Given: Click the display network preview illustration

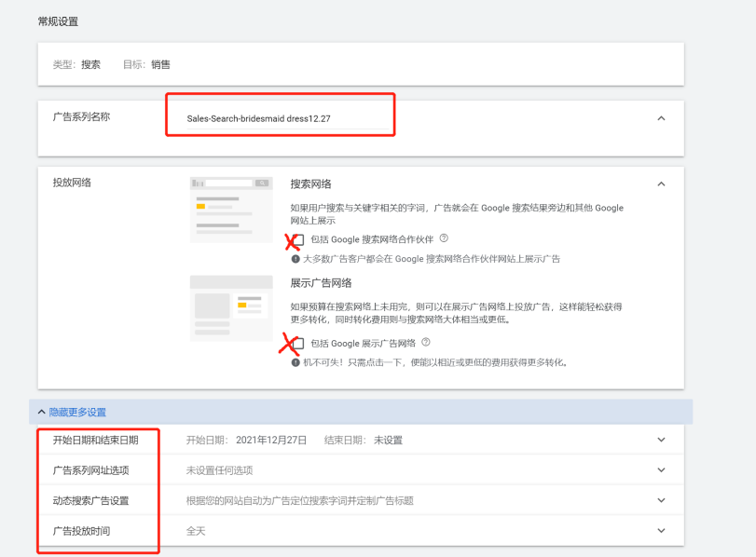Looking at the screenshot, I should (x=232, y=309).
